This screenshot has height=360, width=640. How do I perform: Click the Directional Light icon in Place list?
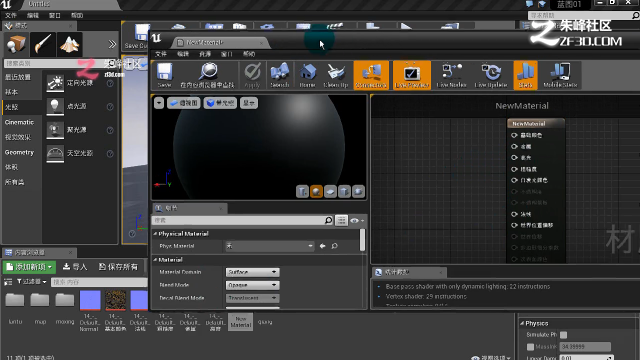55,83
